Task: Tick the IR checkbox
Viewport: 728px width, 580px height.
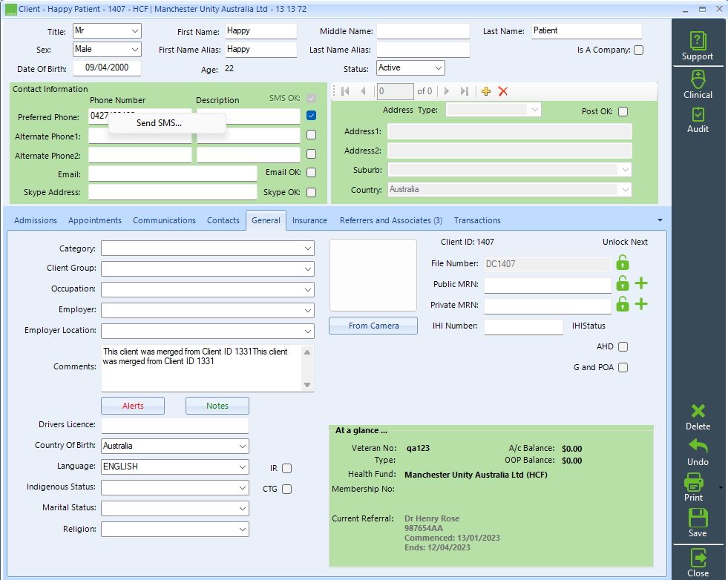Action: (287, 469)
